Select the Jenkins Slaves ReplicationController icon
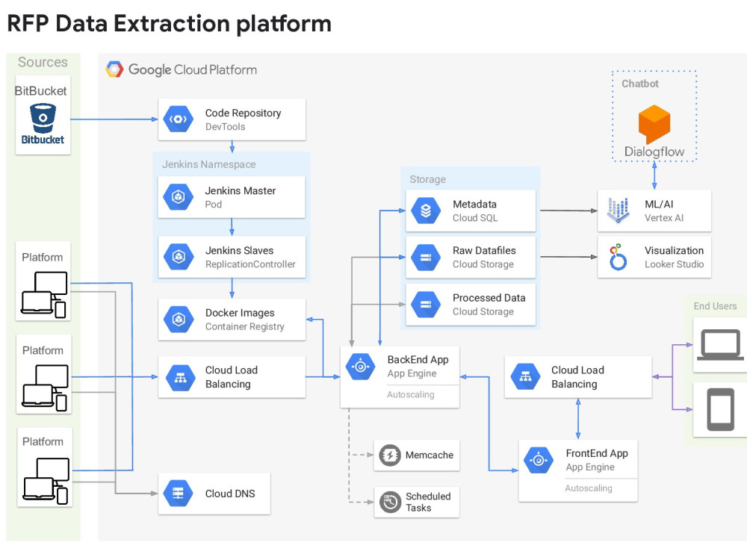Screen dimensions: 747x560 (179, 256)
